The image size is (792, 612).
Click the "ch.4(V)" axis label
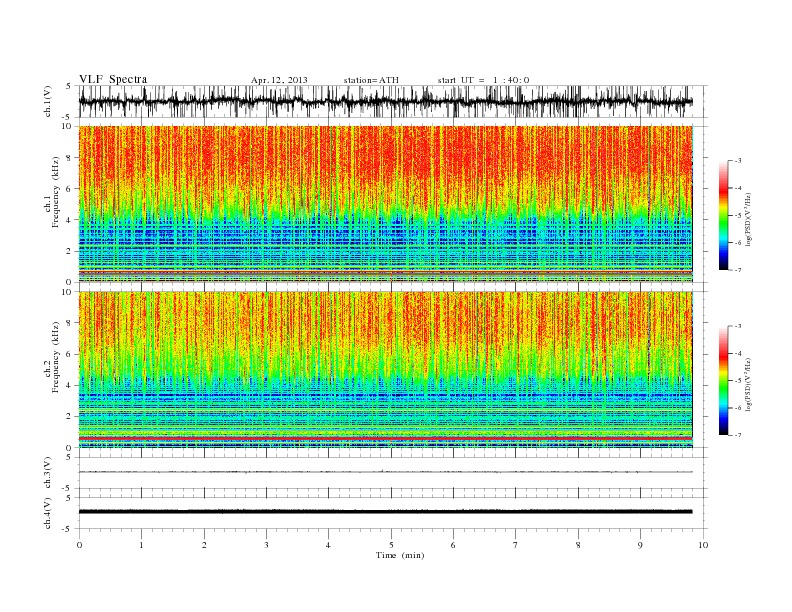48,513
